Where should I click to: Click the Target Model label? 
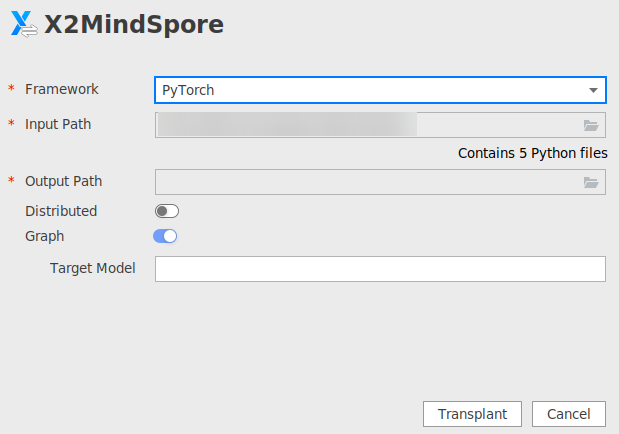tap(93, 268)
